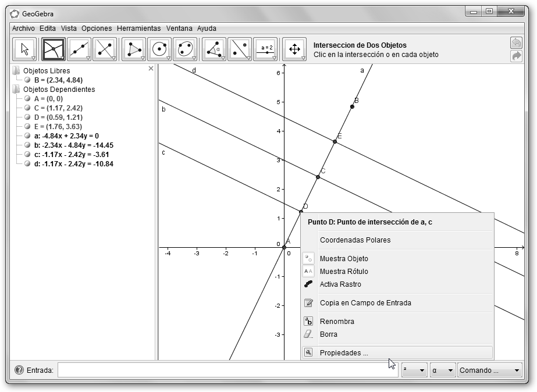Select the Angle measurement tool
537x392 pixels.
click(x=214, y=49)
